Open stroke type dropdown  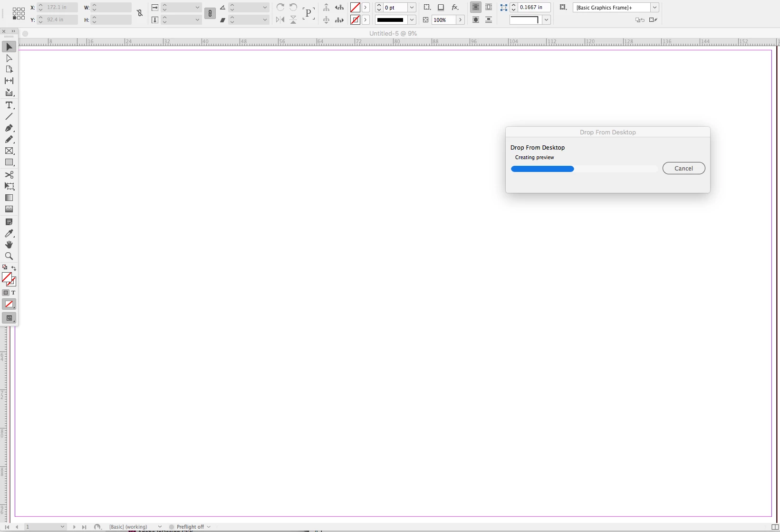pyautogui.click(x=412, y=20)
